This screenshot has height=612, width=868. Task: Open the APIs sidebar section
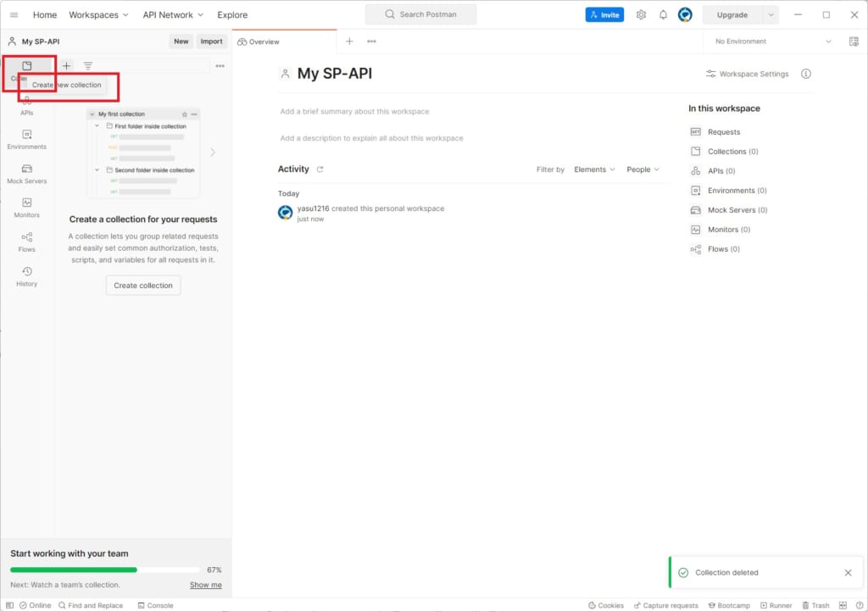coord(26,105)
